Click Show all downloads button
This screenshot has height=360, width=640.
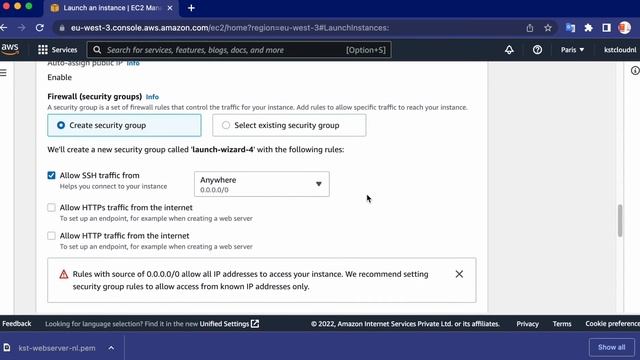tap(611, 347)
